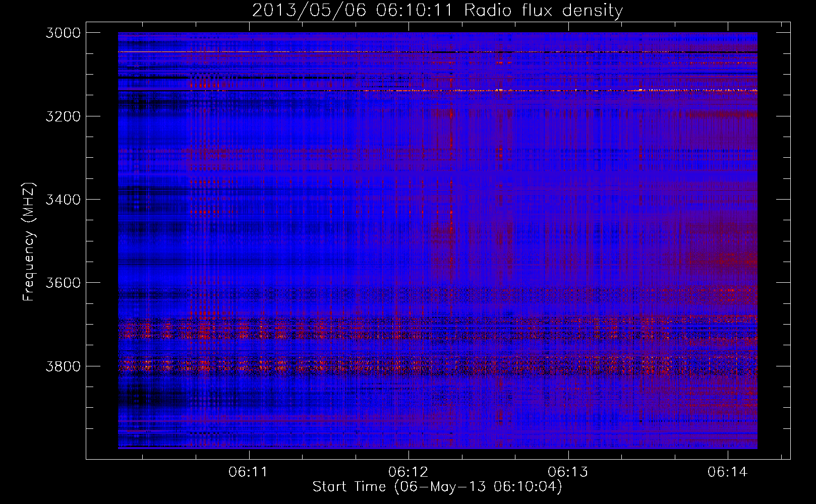
Task: Click the 06:12 time tick label
Action: (408, 472)
